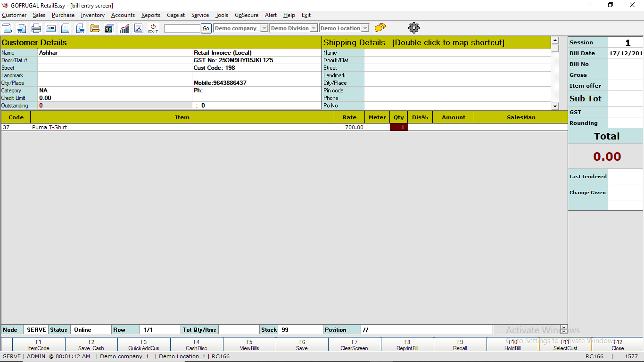Open the Help menu

(x=289, y=15)
